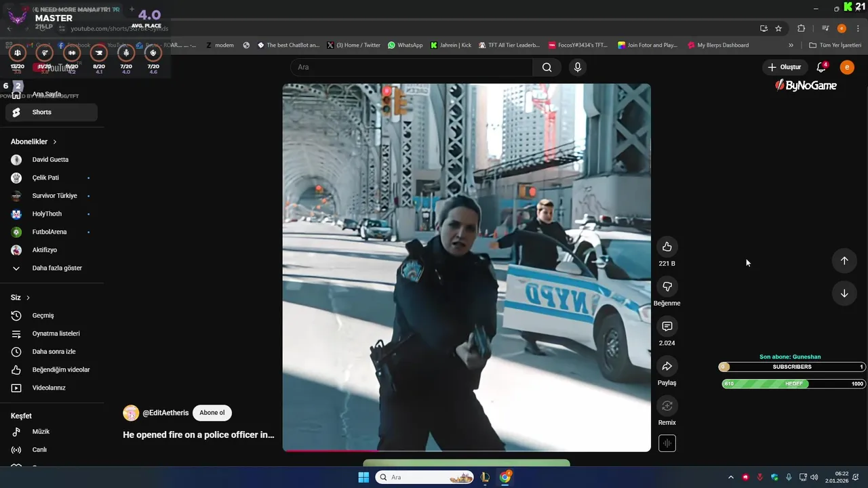Open the media control icon in toolbar
This screenshot has width=868, height=488.
(825, 28)
